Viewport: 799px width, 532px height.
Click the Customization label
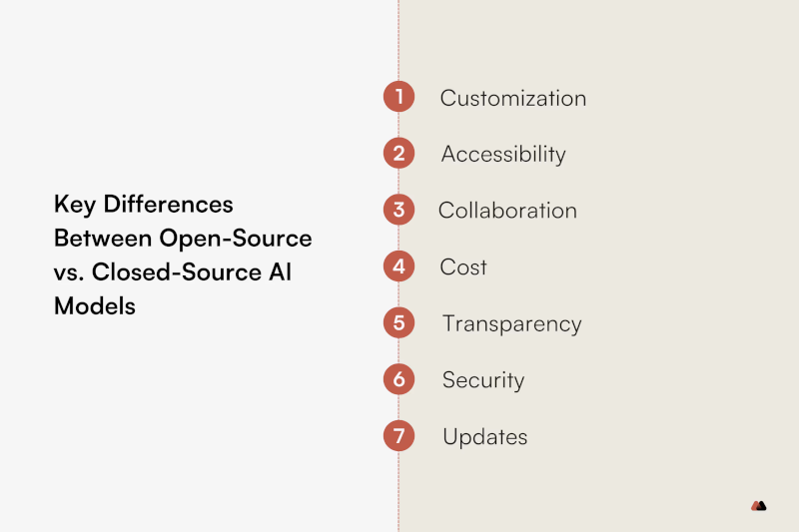[513, 98]
